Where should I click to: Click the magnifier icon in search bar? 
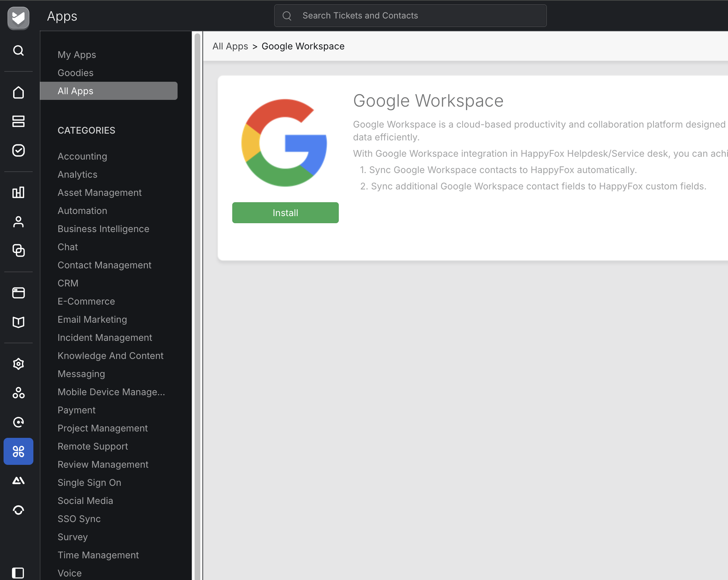(x=287, y=16)
